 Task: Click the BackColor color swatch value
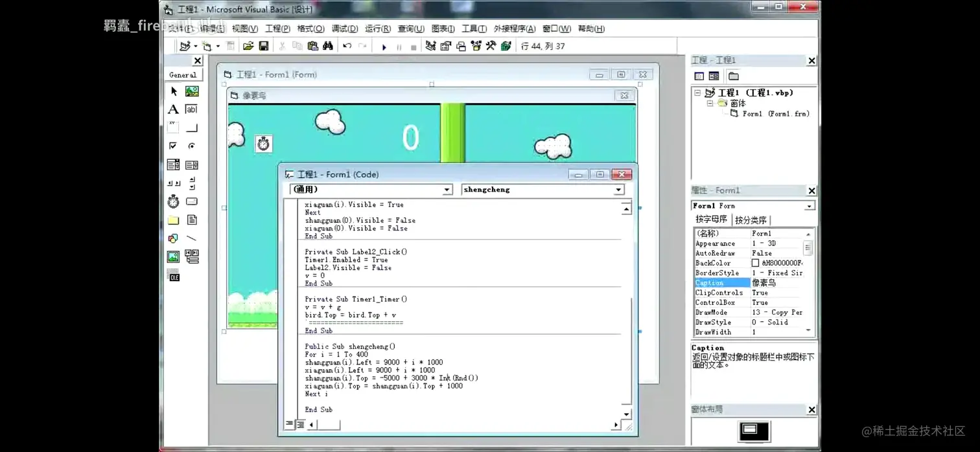[x=755, y=264]
